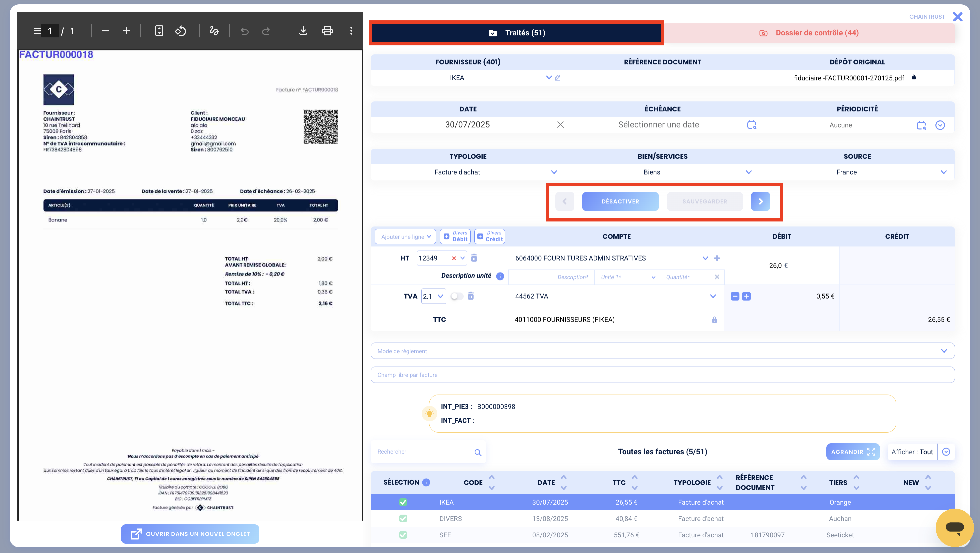
Task: Click the fit-to-page icon in PDF toolbar
Action: 159,31
